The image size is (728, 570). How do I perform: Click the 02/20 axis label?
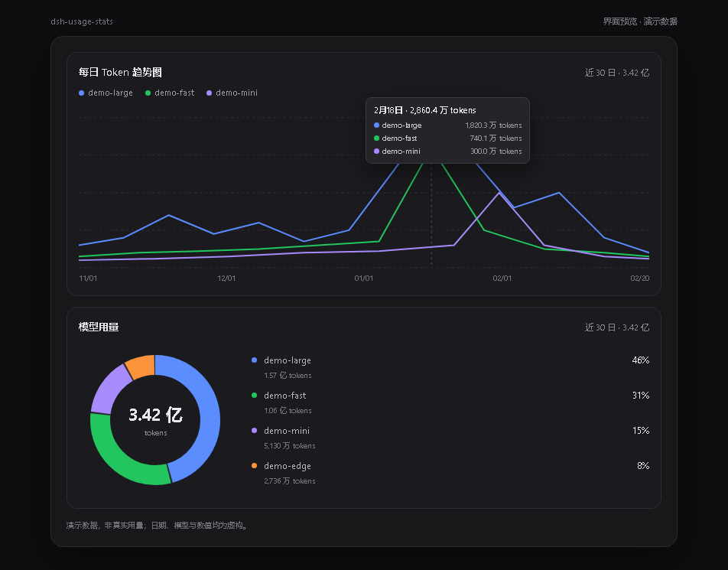[x=640, y=278]
